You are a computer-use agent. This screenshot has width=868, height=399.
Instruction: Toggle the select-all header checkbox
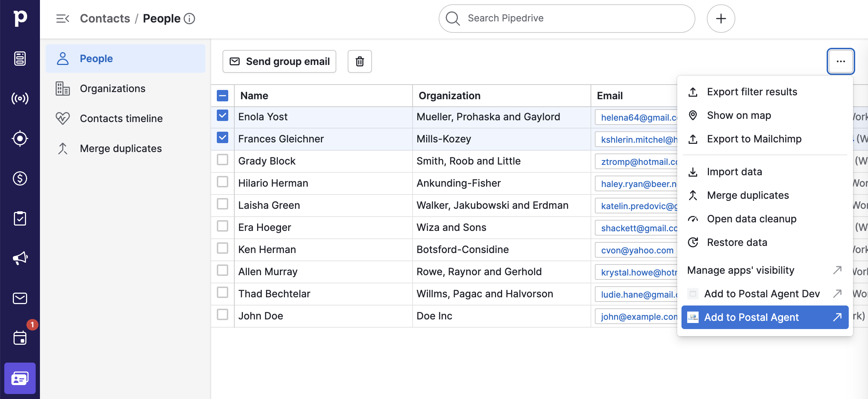[x=223, y=96]
